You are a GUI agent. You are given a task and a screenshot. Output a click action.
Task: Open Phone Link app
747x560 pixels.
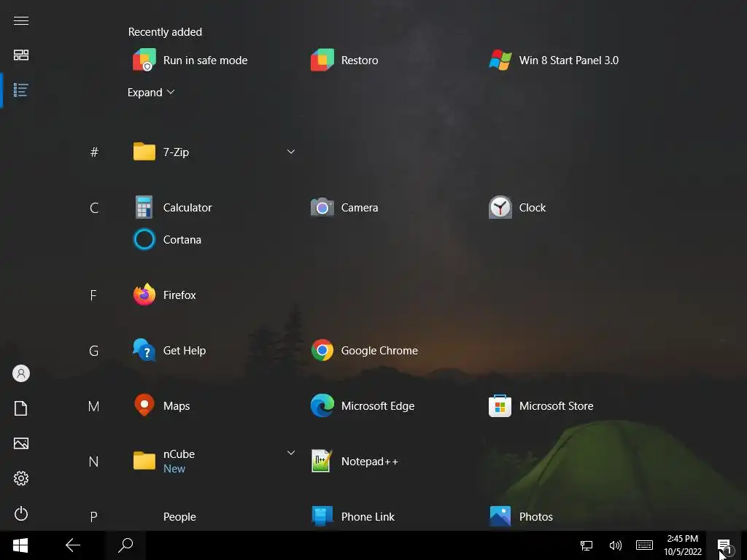[353, 517]
